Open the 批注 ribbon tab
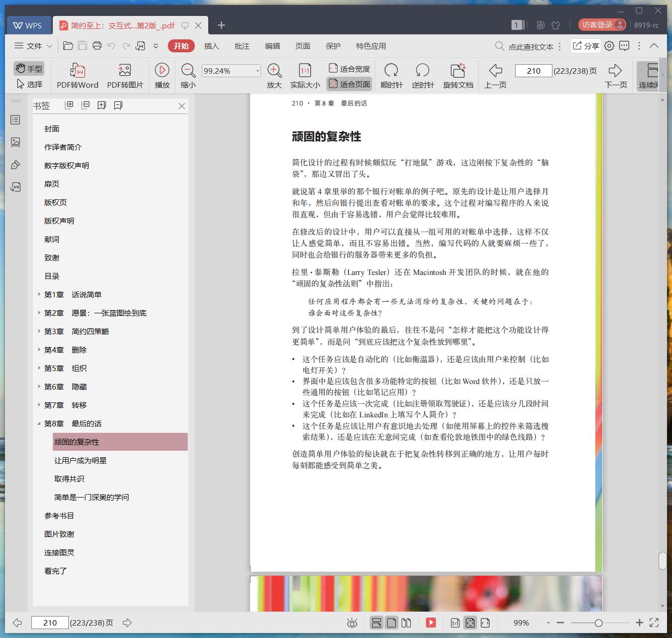Image resolution: width=672 pixels, height=638 pixels. [x=242, y=46]
